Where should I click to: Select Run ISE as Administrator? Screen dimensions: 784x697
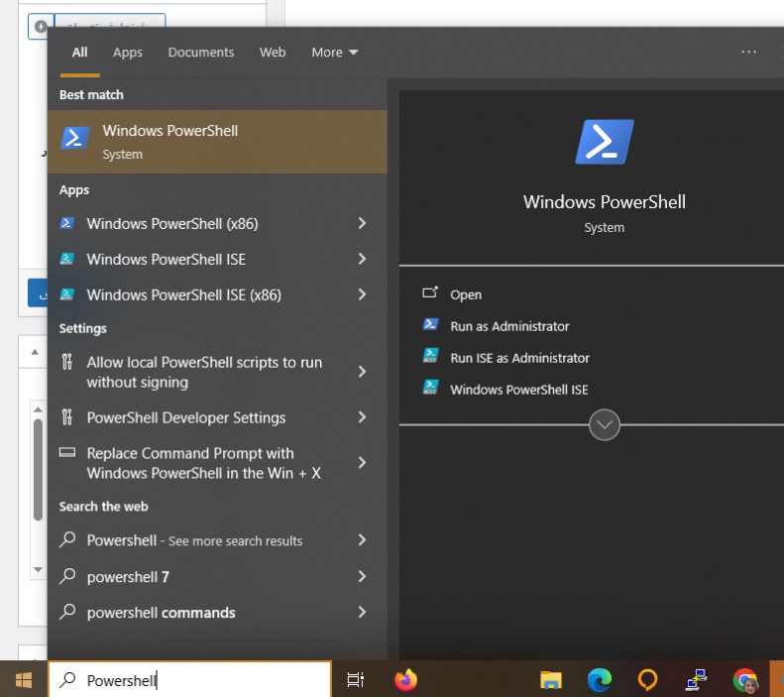coord(519,358)
